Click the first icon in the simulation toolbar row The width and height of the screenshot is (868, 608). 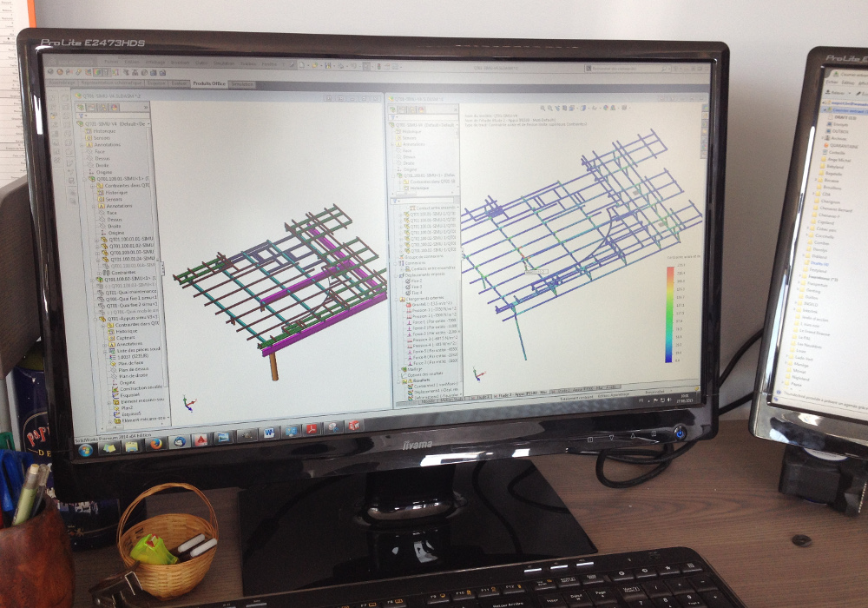(50, 72)
